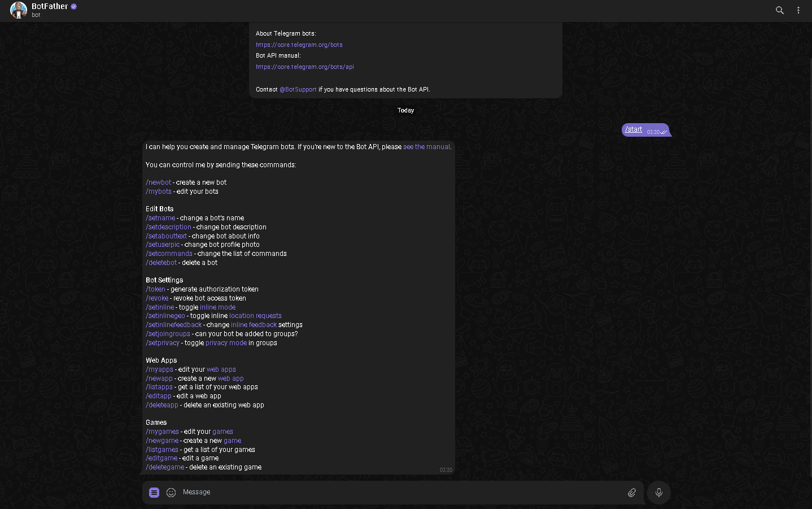Select the /newbot command
Viewport: 812px width, 509px height.
coord(159,182)
